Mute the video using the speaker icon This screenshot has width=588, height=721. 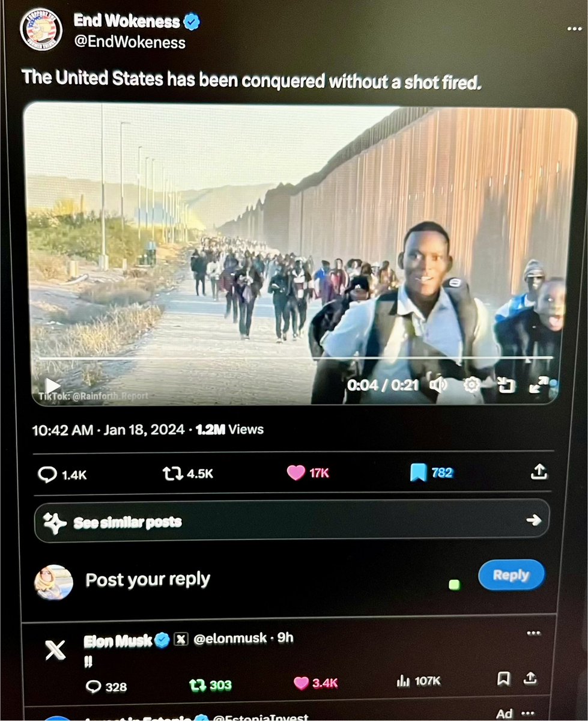coord(439,384)
